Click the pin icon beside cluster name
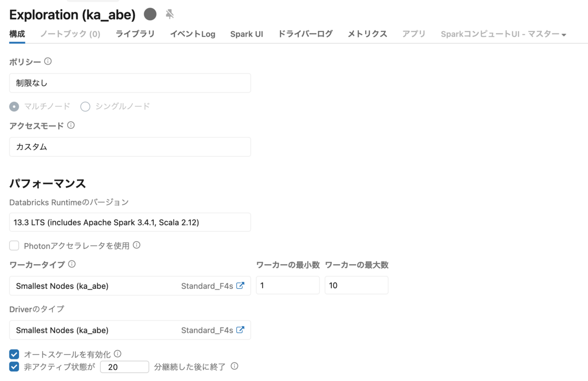This screenshot has height=381, width=588. [170, 14]
